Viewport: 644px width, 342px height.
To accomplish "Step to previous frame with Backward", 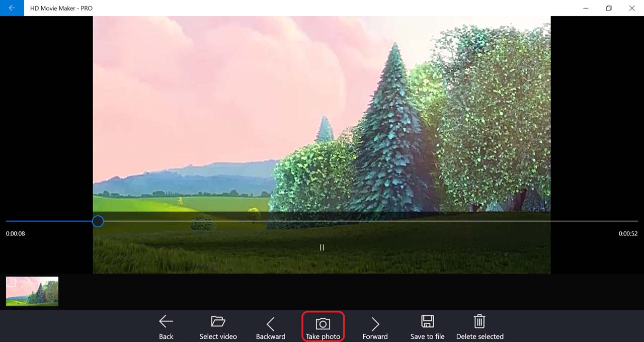I will [x=270, y=324].
